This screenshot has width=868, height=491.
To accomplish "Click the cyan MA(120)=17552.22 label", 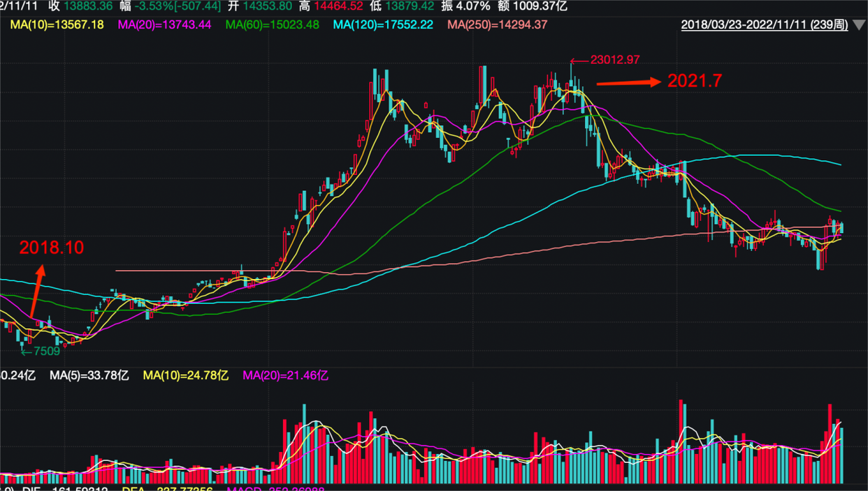I will 382,25.
